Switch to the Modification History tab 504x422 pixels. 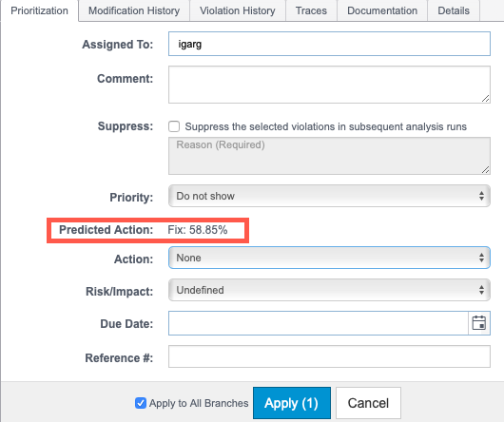[134, 10]
